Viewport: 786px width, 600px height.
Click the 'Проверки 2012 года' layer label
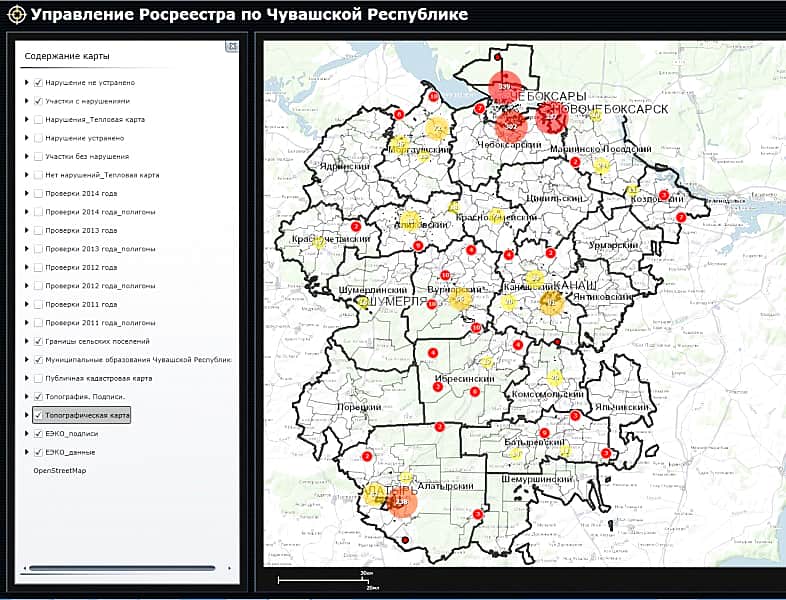click(81, 267)
